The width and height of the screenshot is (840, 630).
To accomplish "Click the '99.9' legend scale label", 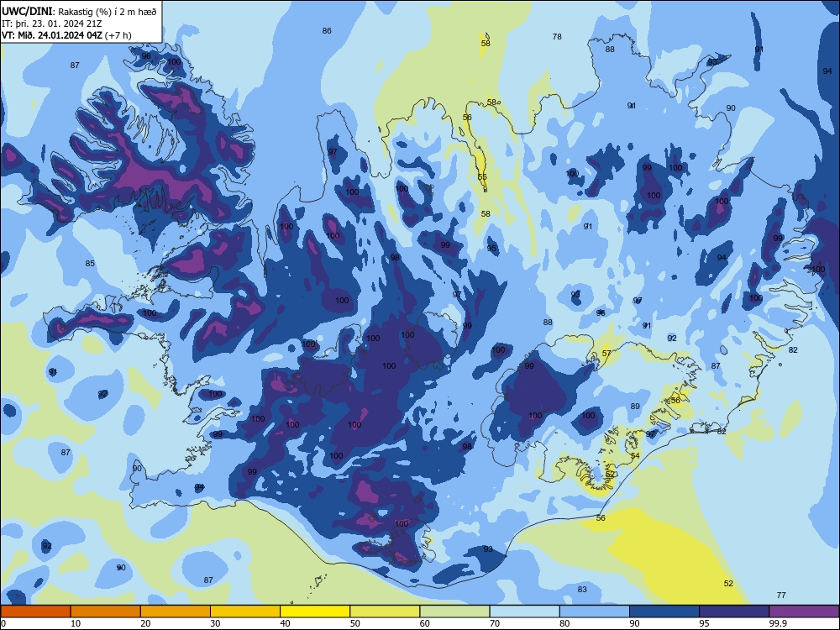I will point(777,623).
